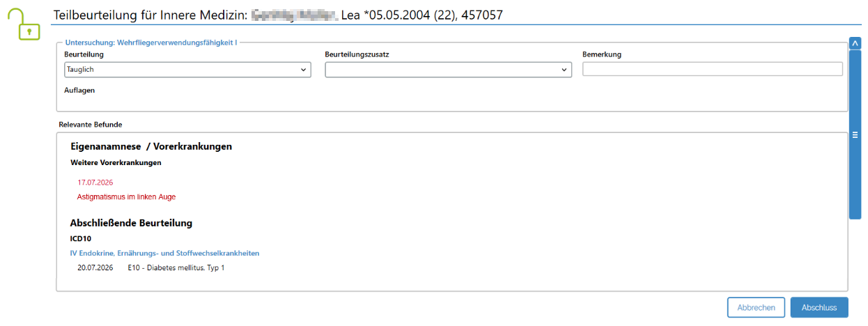Viewport: 868px width, 326px height.
Task: Click the Eigenanamnese / Vorerkrankungen heading
Action: click(151, 146)
